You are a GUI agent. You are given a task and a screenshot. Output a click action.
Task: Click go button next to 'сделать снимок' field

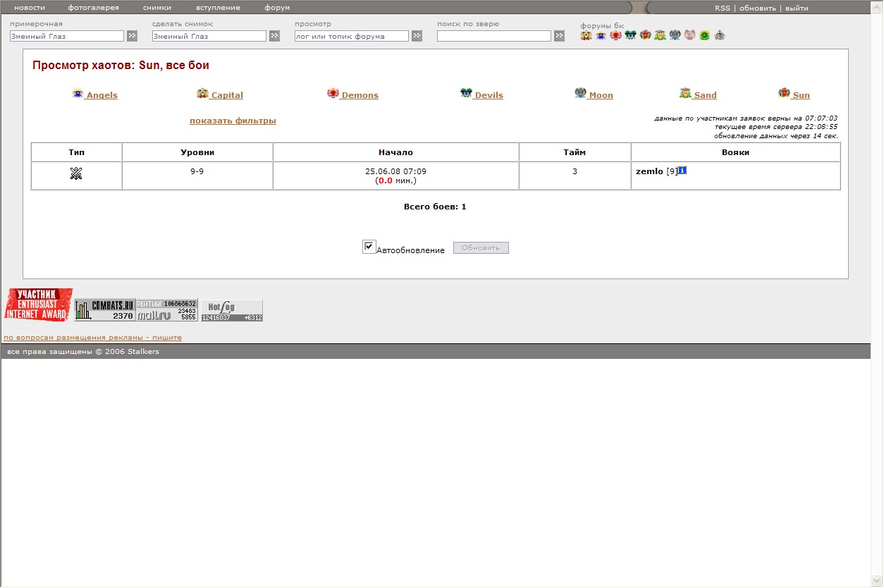[274, 36]
